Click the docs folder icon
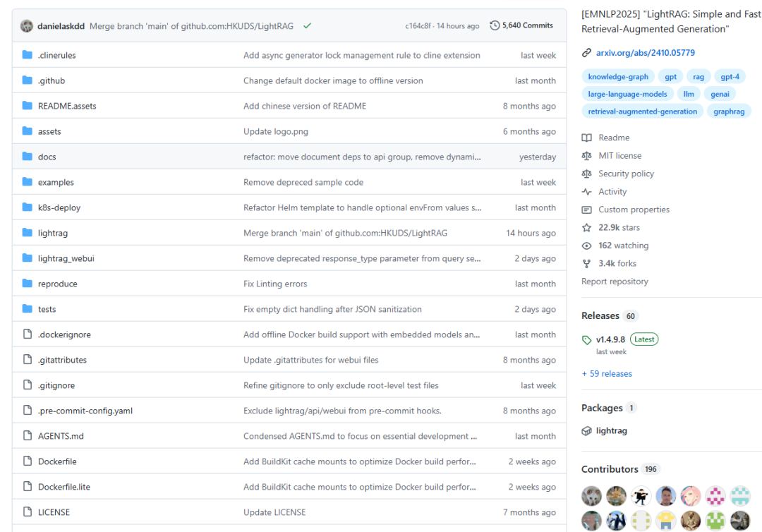This screenshot has height=532, width=762. tap(28, 157)
